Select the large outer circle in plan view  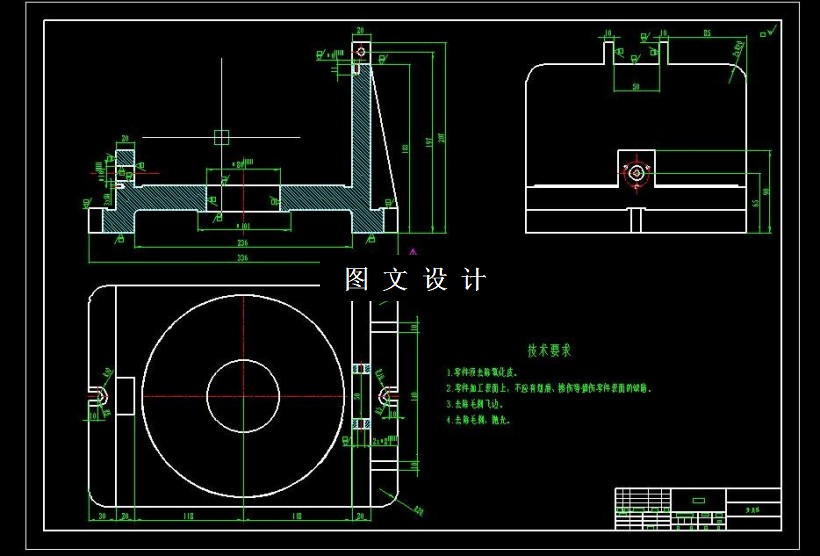[243, 396]
